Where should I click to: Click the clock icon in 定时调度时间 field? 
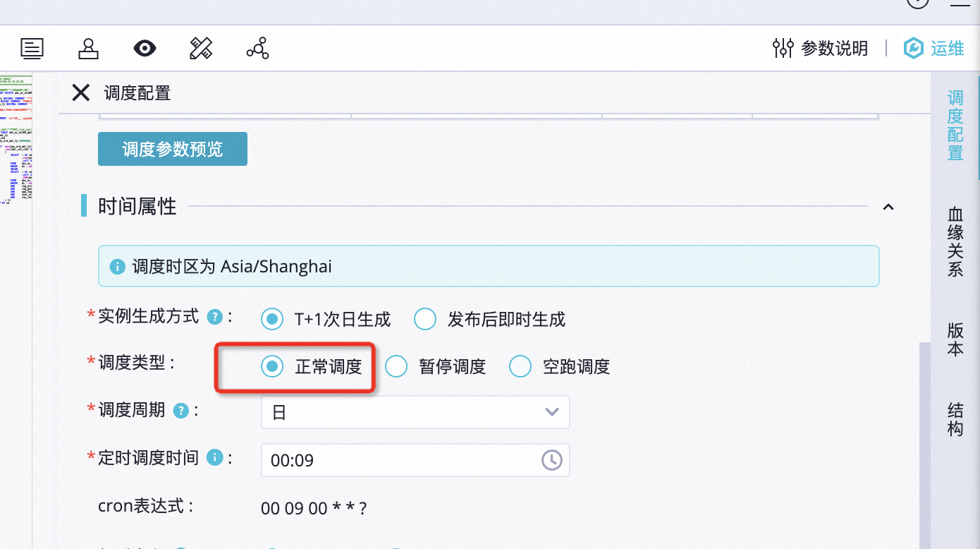(551, 460)
